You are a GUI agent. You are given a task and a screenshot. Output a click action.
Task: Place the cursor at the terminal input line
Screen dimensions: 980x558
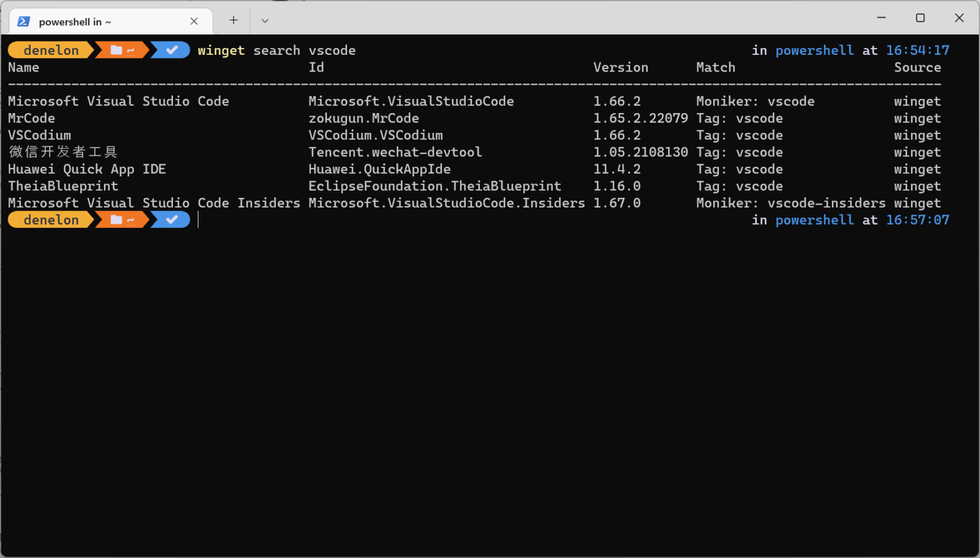coord(198,220)
